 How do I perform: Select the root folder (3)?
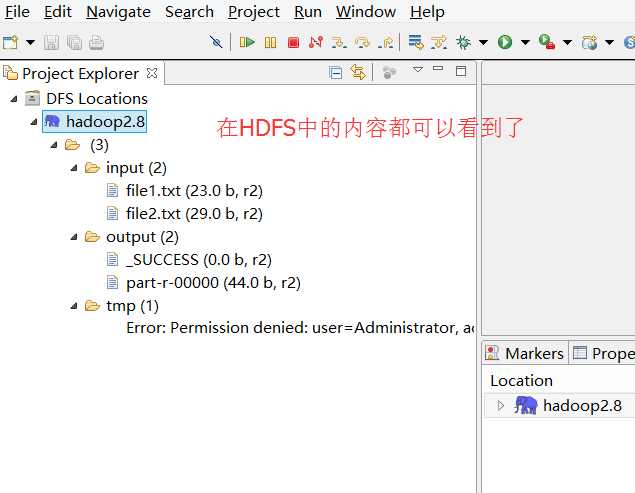[99, 145]
